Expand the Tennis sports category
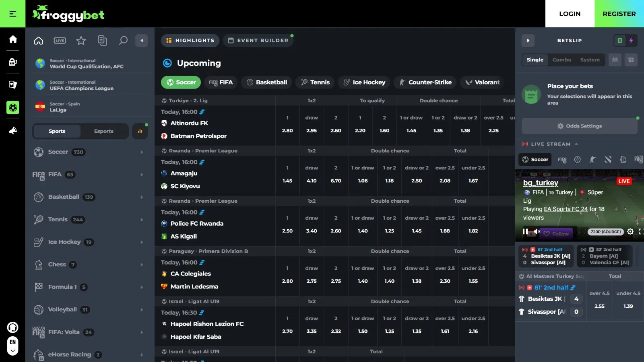 pyautogui.click(x=89, y=220)
